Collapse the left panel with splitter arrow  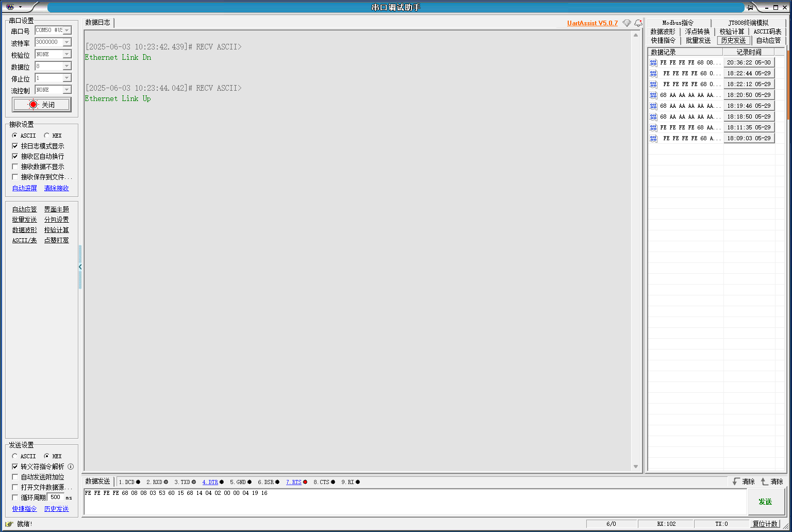point(80,267)
